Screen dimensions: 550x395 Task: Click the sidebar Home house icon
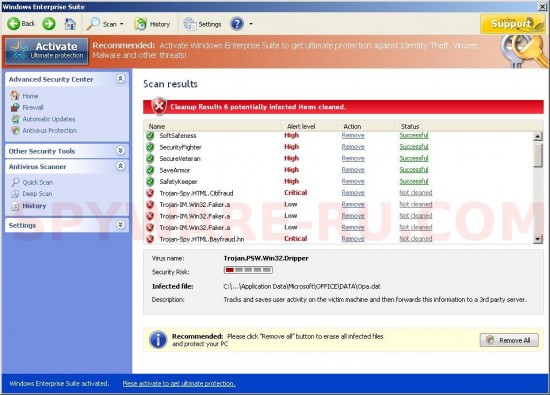click(x=15, y=95)
